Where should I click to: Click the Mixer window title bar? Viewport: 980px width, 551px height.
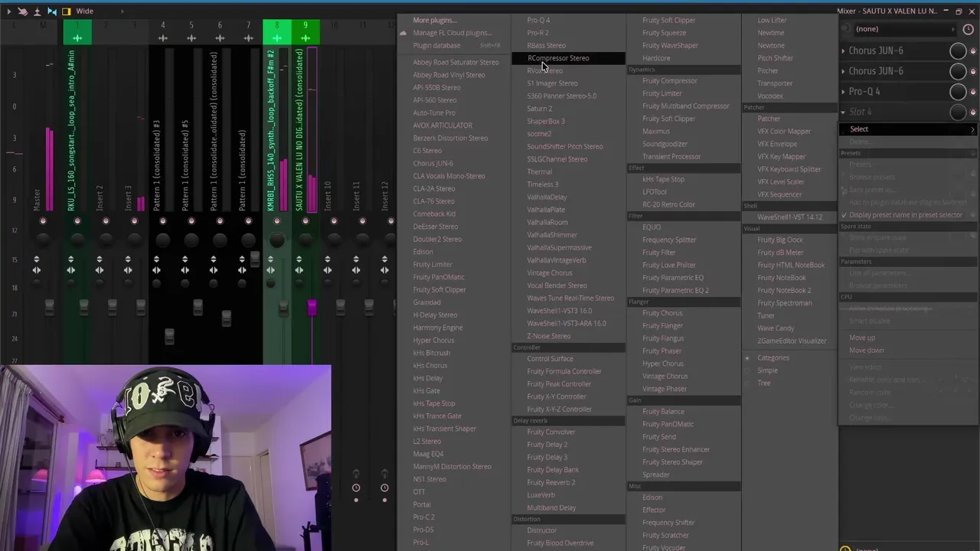pyautogui.click(x=888, y=11)
